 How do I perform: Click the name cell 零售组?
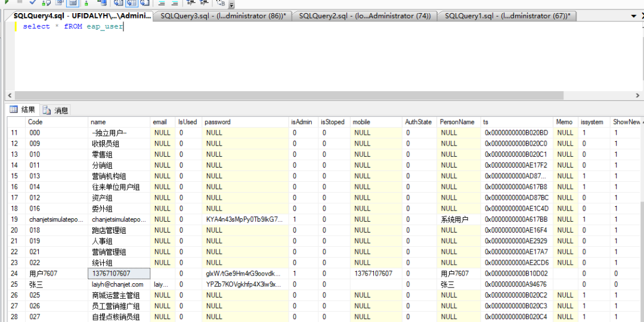[119, 154]
